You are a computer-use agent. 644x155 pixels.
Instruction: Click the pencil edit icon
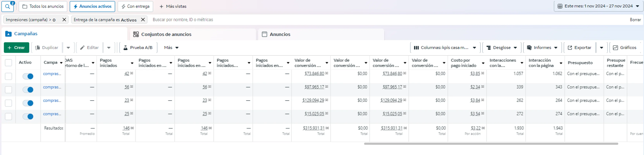coord(82,47)
